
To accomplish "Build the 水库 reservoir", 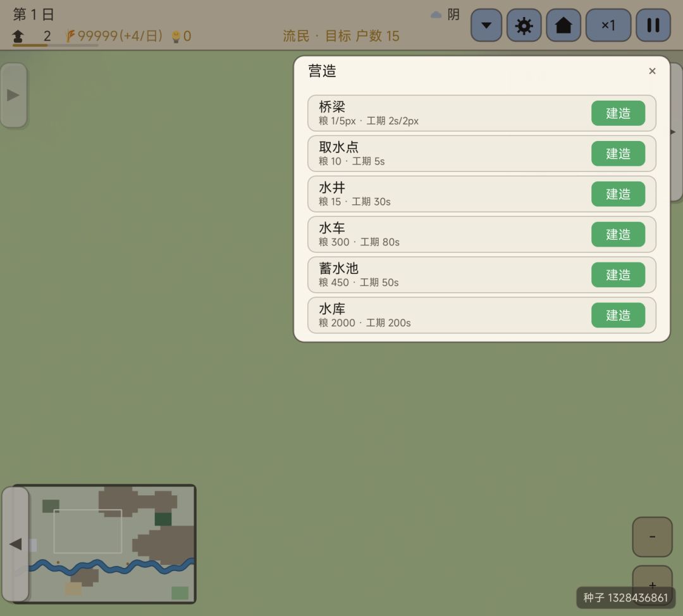I will pyautogui.click(x=618, y=315).
